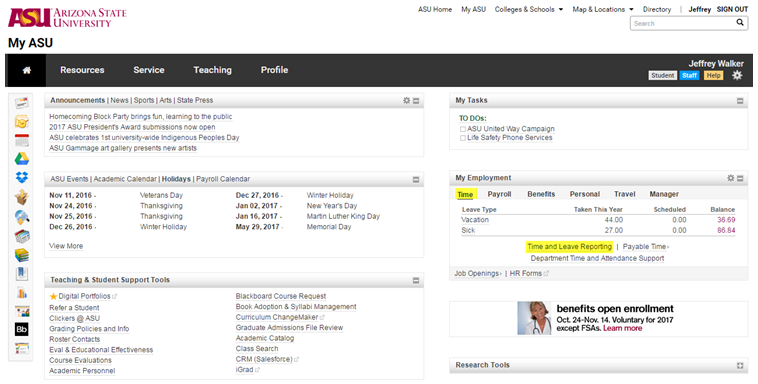Switch to the Student role badge
This screenshot has height=384, width=758.
tap(662, 75)
